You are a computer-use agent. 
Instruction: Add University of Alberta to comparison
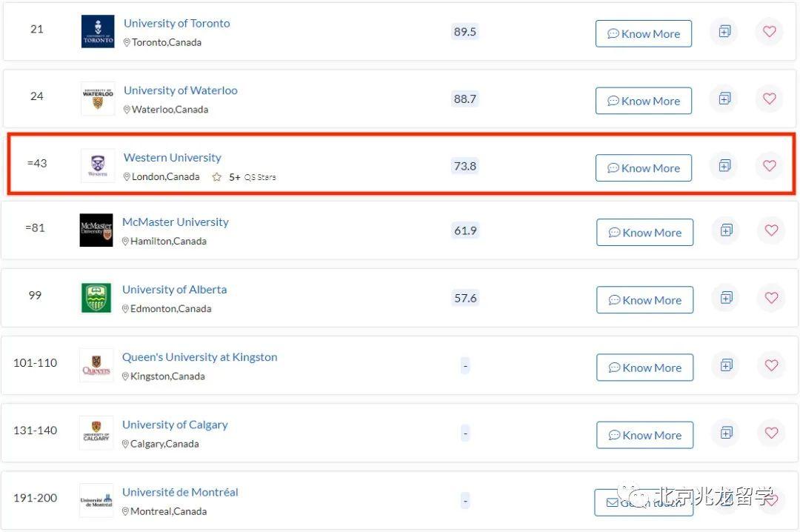(725, 298)
